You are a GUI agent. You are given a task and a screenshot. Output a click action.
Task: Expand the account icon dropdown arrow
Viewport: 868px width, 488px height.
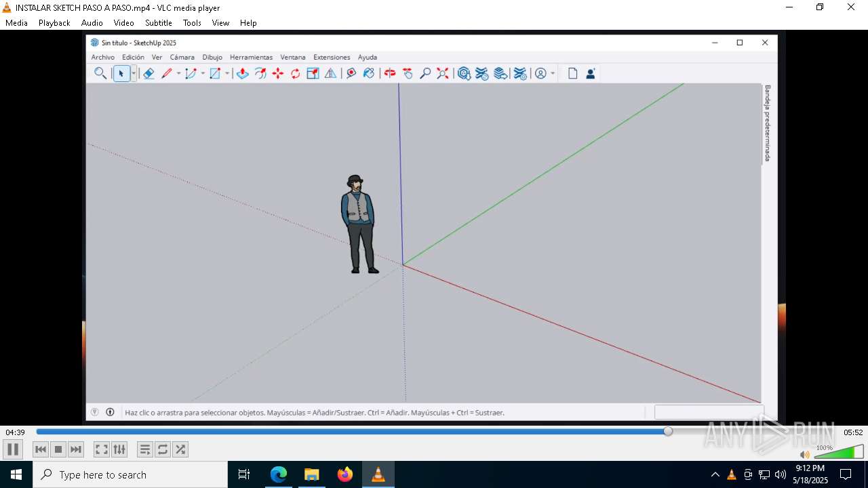(553, 73)
